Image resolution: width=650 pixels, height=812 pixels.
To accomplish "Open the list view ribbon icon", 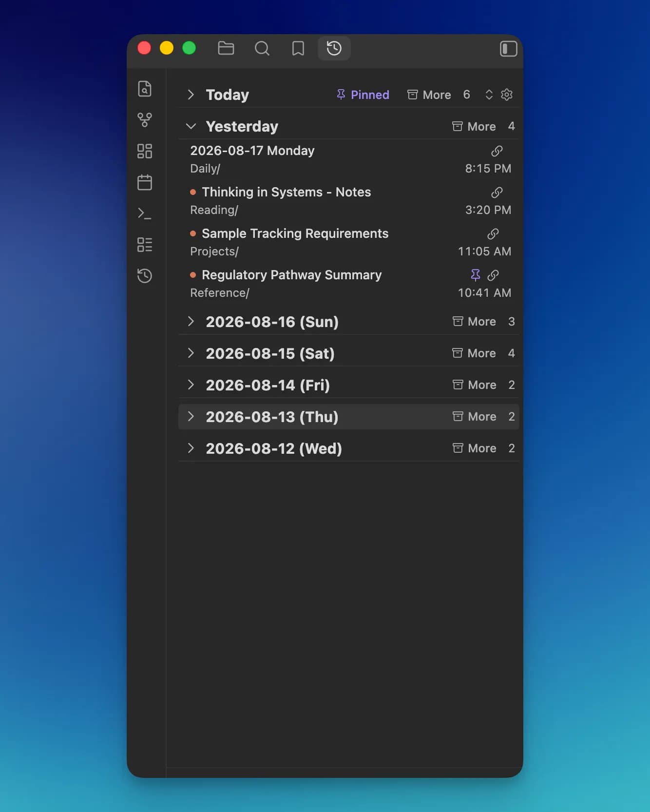I will 145,245.
